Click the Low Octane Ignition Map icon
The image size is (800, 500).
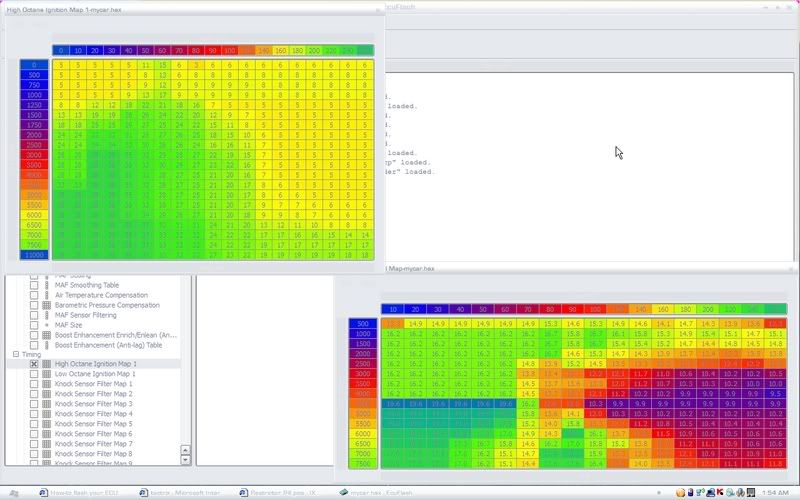coord(47,374)
